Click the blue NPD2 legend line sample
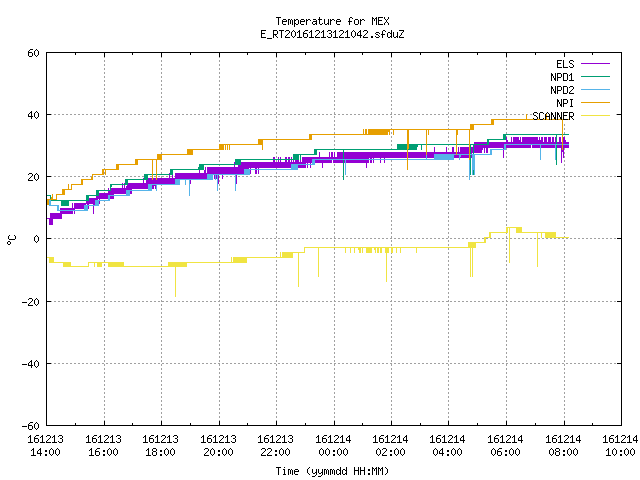Viewport: 640px width, 480px height. [595, 89]
